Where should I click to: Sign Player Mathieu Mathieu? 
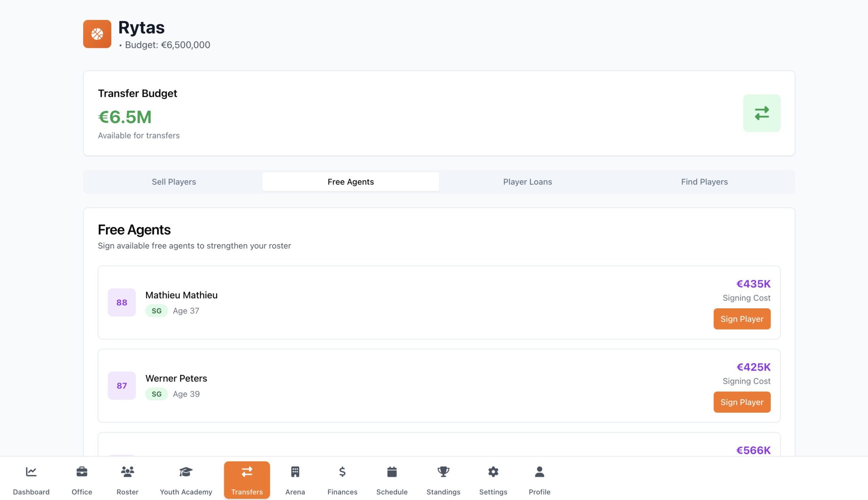742,319
